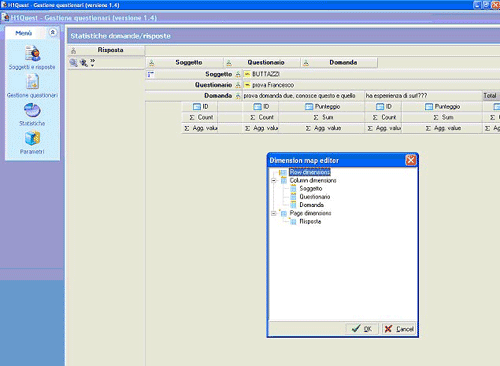This screenshot has height=366, width=500.
Task: Collapse the BUTTAZZI subject node
Action: click(247, 74)
